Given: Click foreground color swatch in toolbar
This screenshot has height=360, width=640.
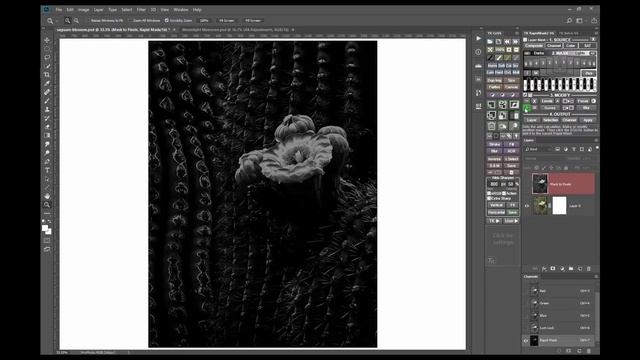Looking at the screenshot, I should pos(45,229).
